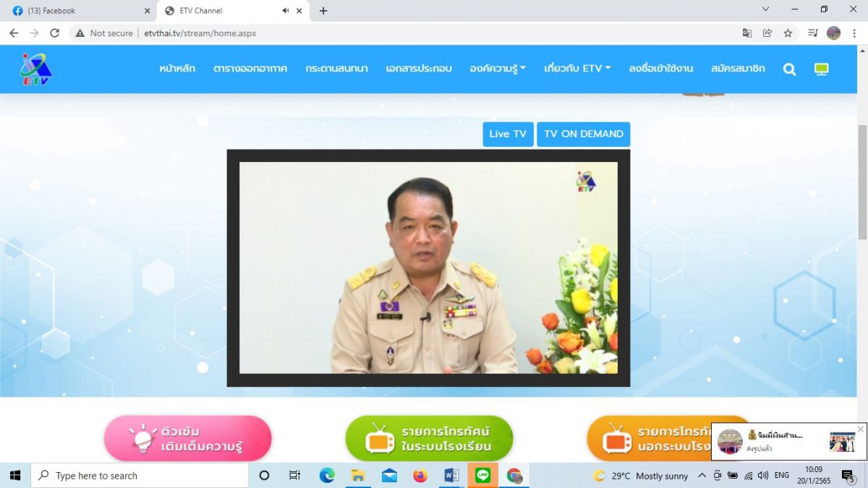Click the Live TV button

coord(508,134)
